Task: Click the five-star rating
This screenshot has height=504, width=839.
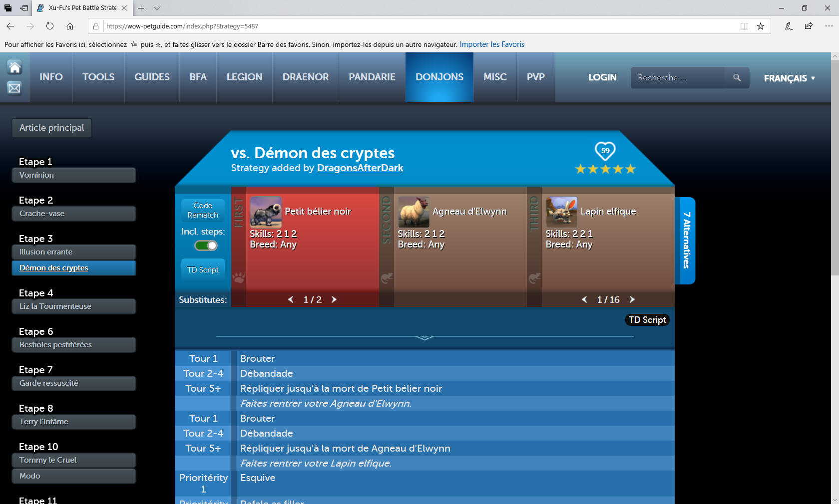Action: pos(605,169)
